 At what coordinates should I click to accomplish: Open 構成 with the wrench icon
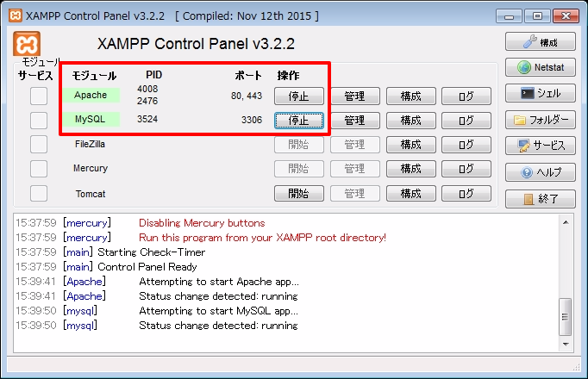pyautogui.click(x=540, y=41)
